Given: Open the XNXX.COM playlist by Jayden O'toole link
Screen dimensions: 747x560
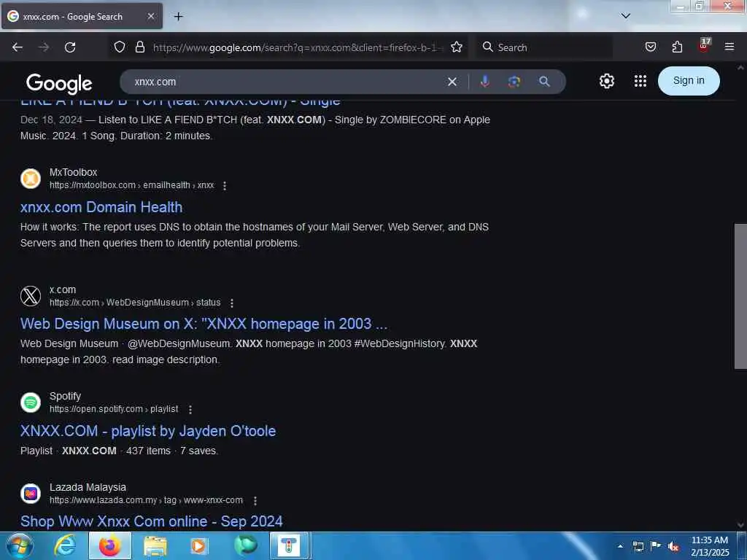Looking at the screenshot, I should 148,431.
